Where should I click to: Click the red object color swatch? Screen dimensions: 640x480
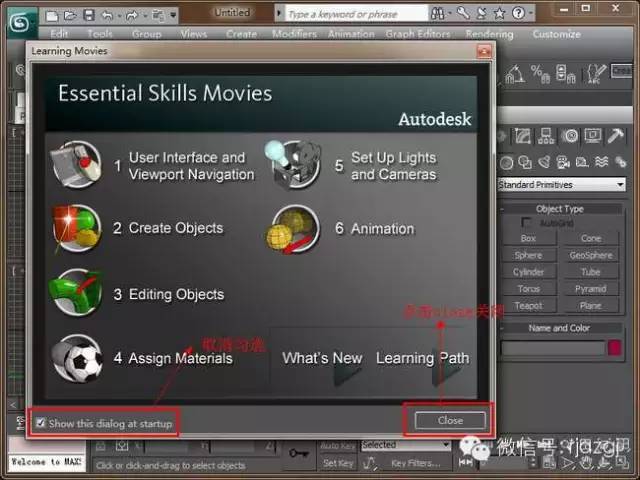pos(615,348)
